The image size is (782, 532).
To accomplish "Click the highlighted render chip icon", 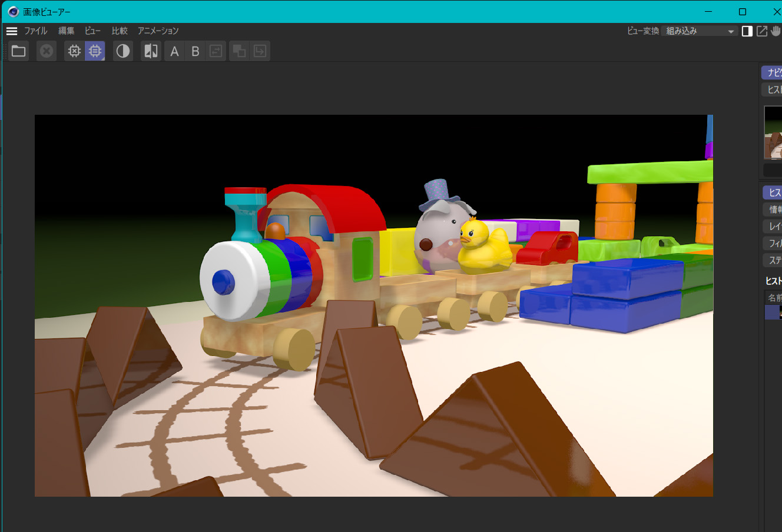I will (x=95, y=51).
